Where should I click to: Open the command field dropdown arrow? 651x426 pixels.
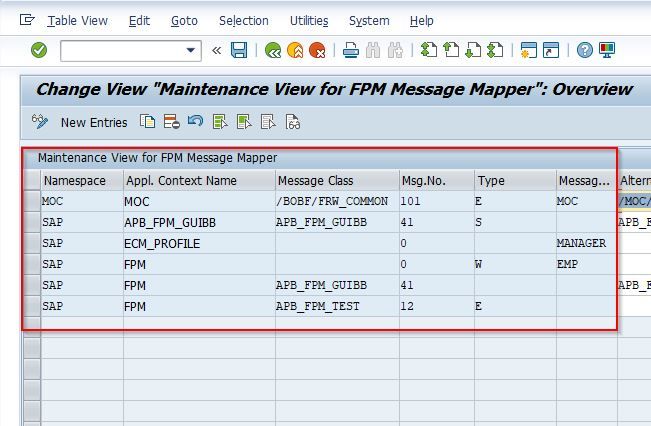[191, 51]
